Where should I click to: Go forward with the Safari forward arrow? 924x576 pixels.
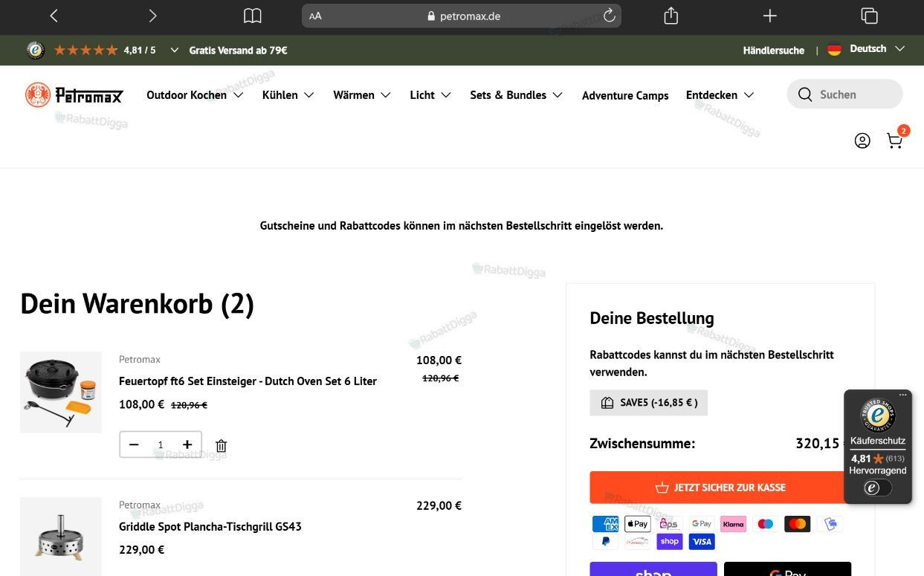152,16
